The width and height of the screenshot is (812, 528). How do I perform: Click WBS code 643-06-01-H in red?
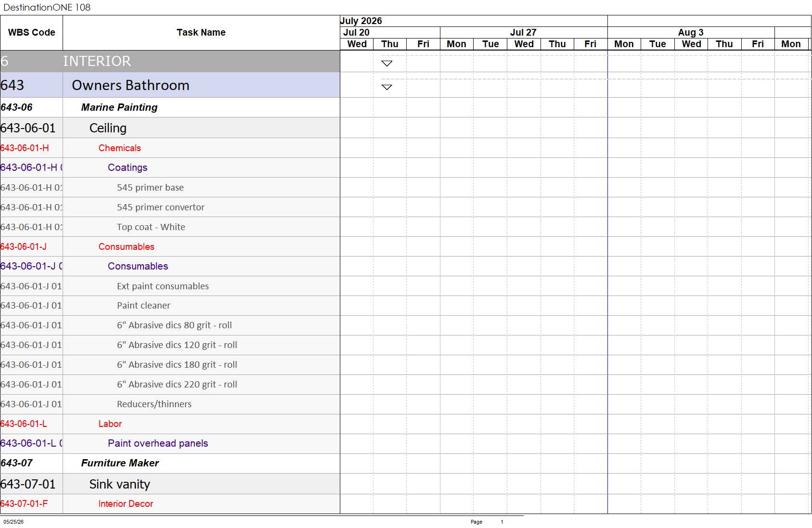25,148
